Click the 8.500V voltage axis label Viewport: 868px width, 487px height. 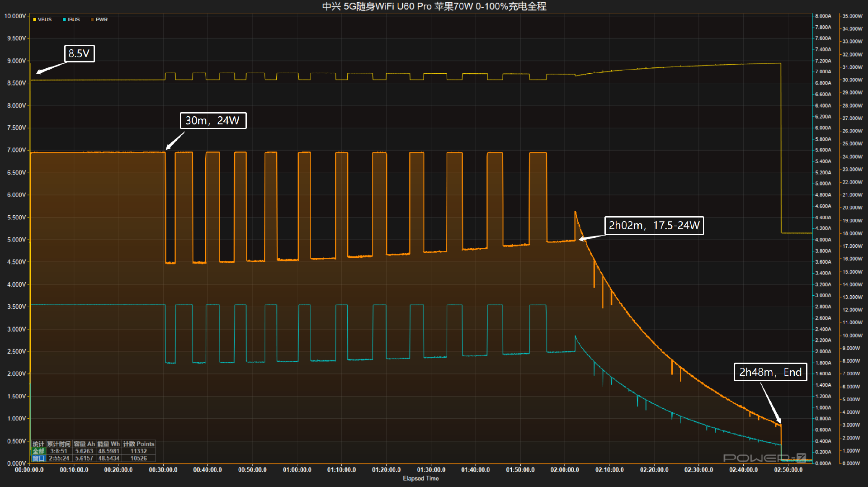coord(16,83)
